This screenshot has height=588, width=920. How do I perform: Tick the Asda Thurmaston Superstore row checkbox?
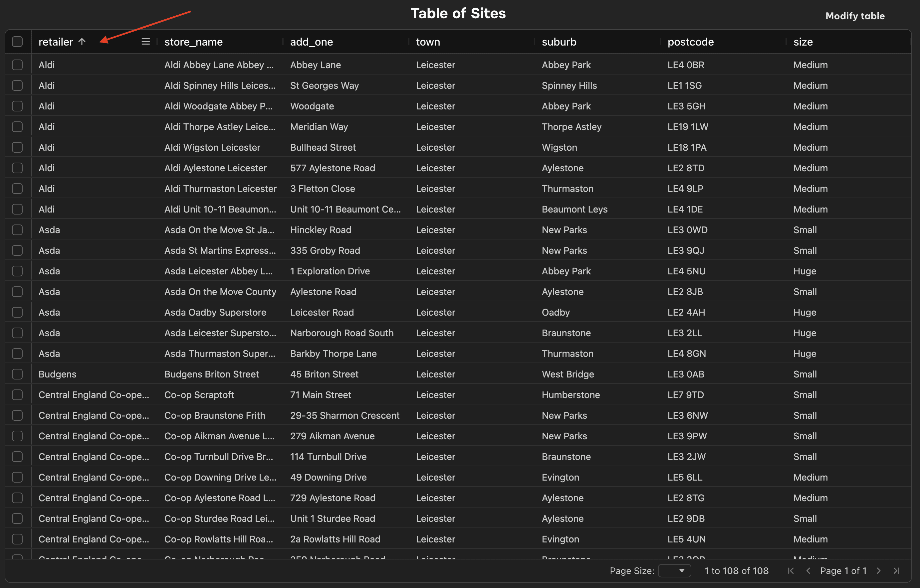click(x=17, y=354)
